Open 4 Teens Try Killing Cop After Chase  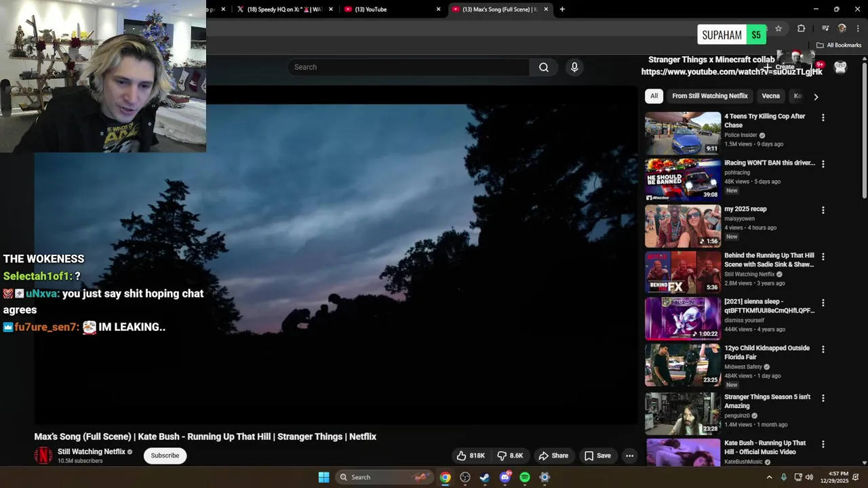pos(764,121)
